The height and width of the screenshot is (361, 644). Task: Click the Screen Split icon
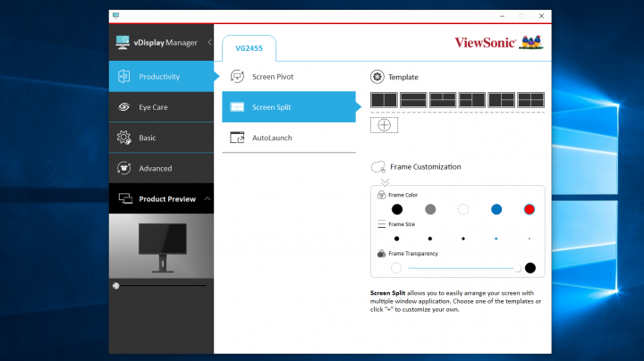[x=237, y=107]
